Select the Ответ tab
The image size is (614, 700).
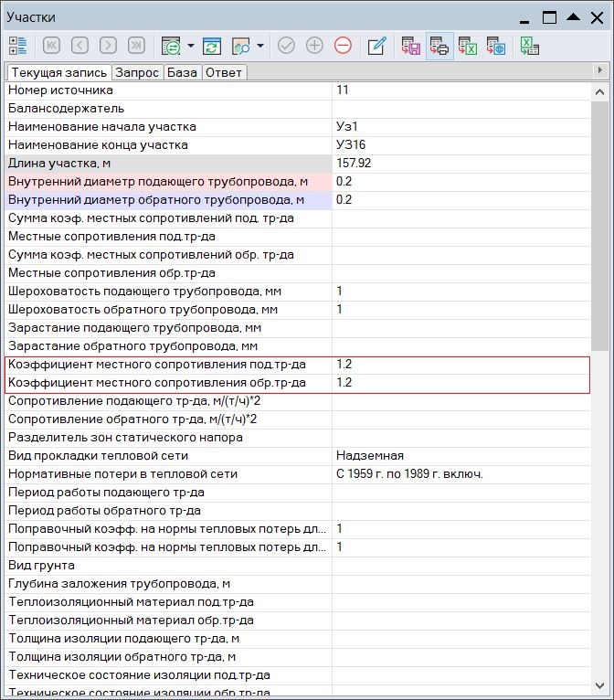pyautogui.click(x=224, y=72)
